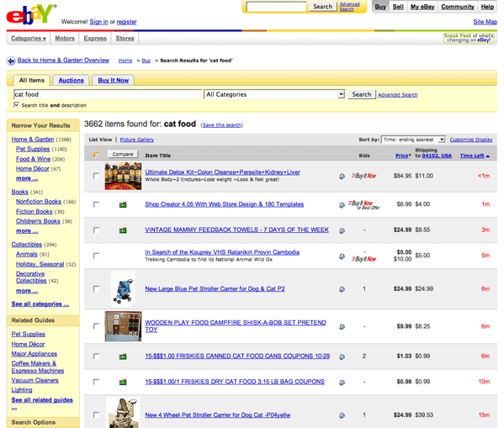Screen dimensions: 504x428
Task: Click the PayPal icon in the Wooden Play Food row
Action: pyautogui.click(x=342, y=327)
